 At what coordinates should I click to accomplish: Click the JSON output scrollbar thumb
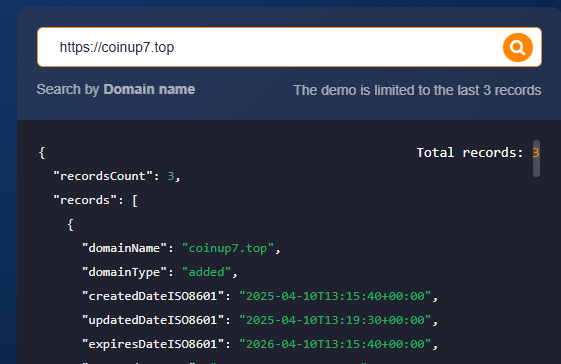536,158
